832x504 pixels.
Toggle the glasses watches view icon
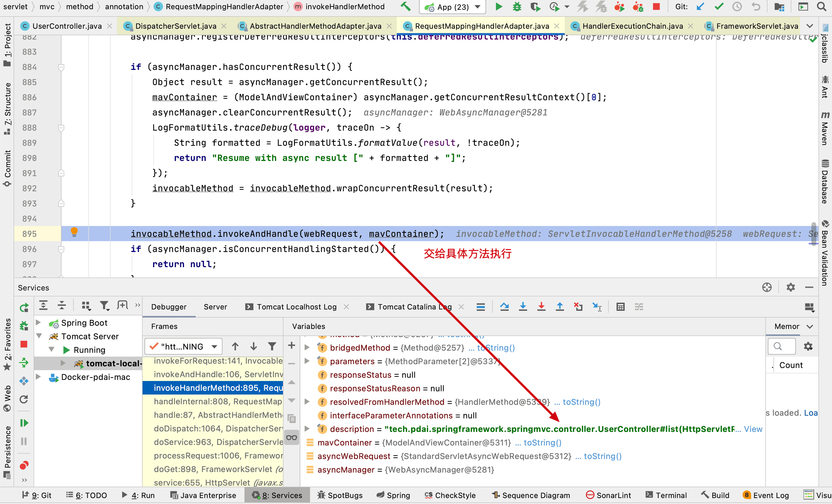(x=291, y=438)
